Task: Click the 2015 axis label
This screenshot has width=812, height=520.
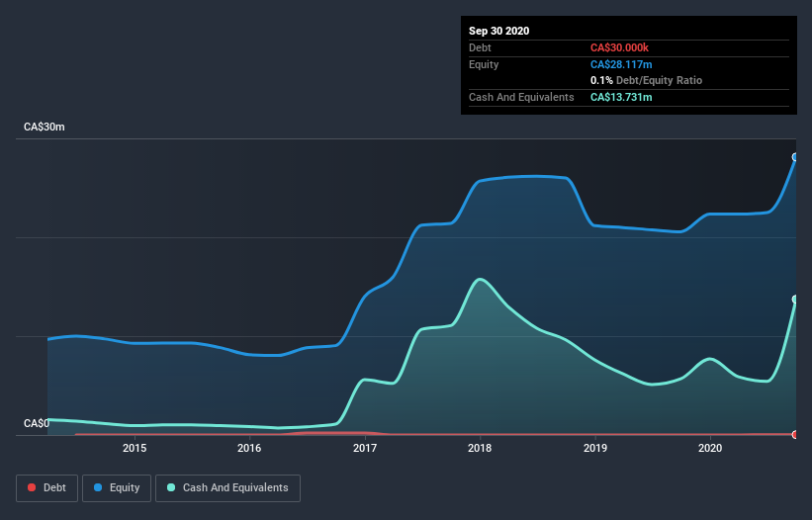Action: tap(135, 448)
